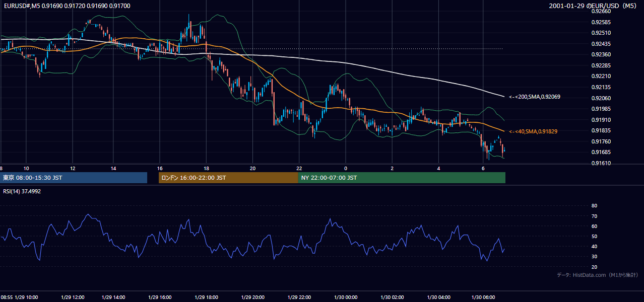The height and width of the screenshot is (302, 644).
Task: Select the Tokyo 08:00-15:30 JST session bar
Action: [x=74, y=178]
